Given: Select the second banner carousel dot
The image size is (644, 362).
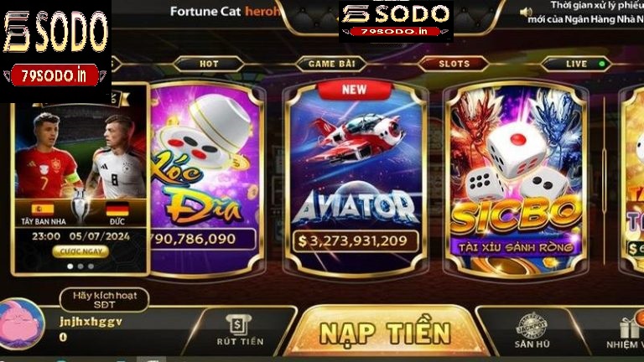Looking at the screenshot, I should tap(80, 266).
